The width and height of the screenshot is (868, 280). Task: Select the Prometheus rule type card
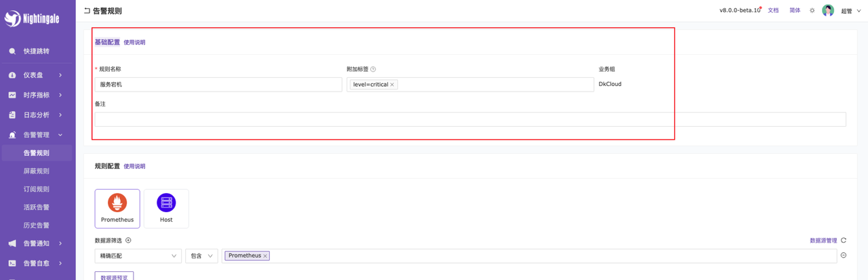pos(117,208)
